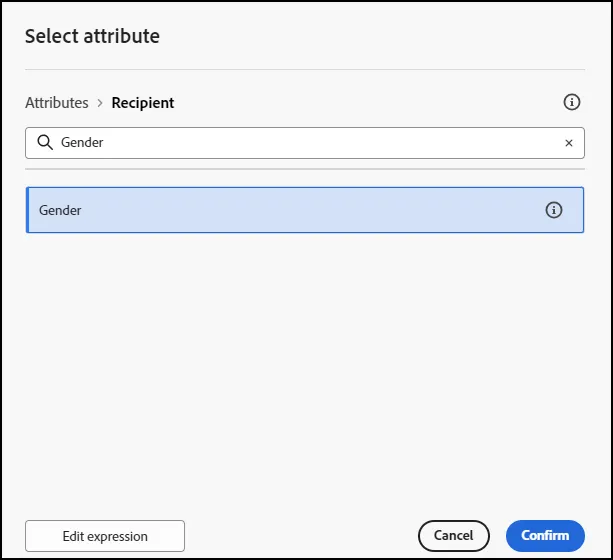Confirm the selected attribute
Viewport: 613px width, 560px height.
tap(545, 535)
